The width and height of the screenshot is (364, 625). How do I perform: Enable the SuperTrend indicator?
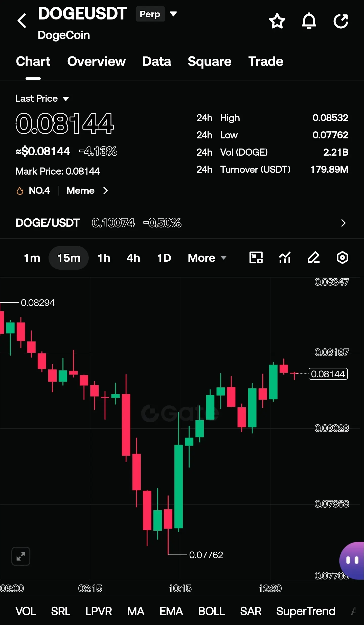click(x=306, y=611)
